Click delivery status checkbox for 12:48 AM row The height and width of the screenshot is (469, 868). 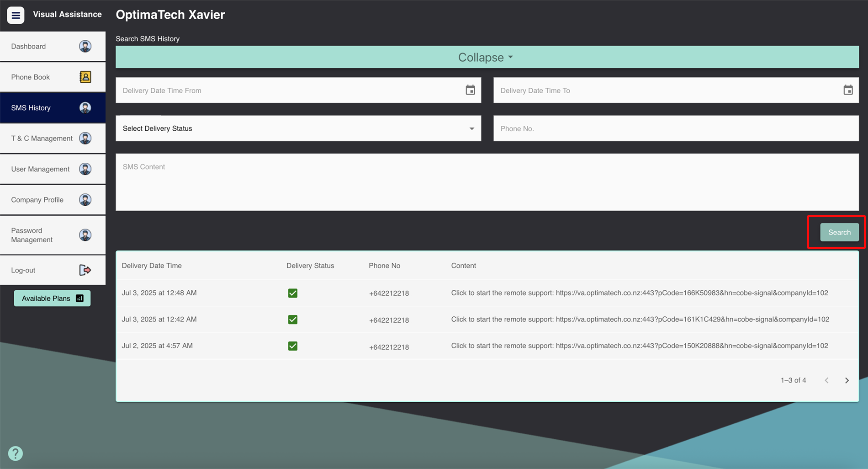point(293,293)
